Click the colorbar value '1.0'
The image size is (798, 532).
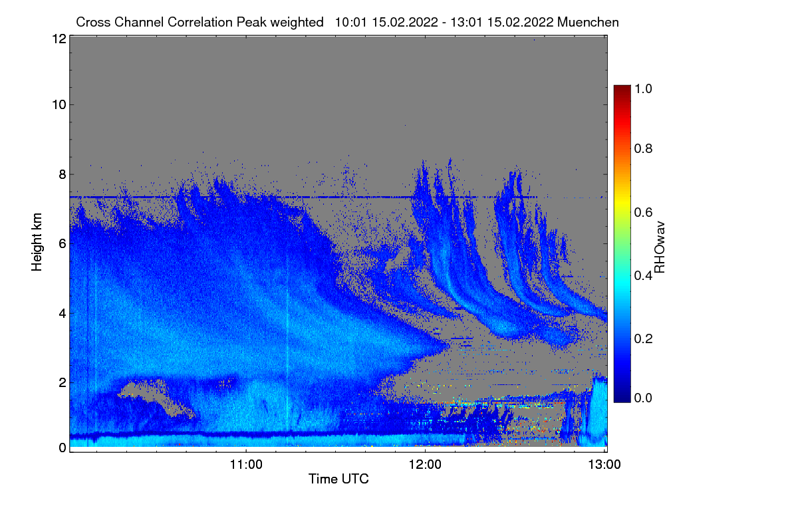pyautogui.click(x=643, y=87)
